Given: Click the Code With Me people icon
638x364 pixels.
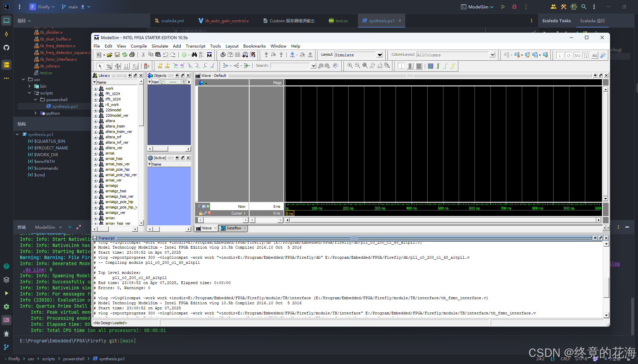Looking at the screenshot, I should (553, 7).
